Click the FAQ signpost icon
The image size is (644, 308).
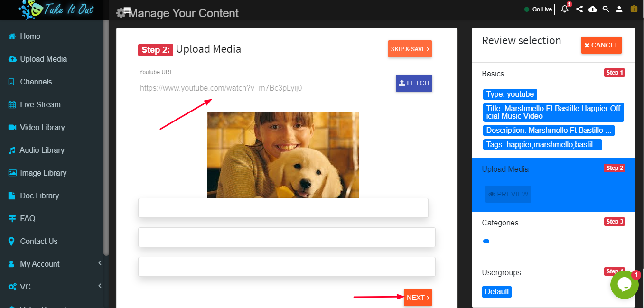[12, 218]
